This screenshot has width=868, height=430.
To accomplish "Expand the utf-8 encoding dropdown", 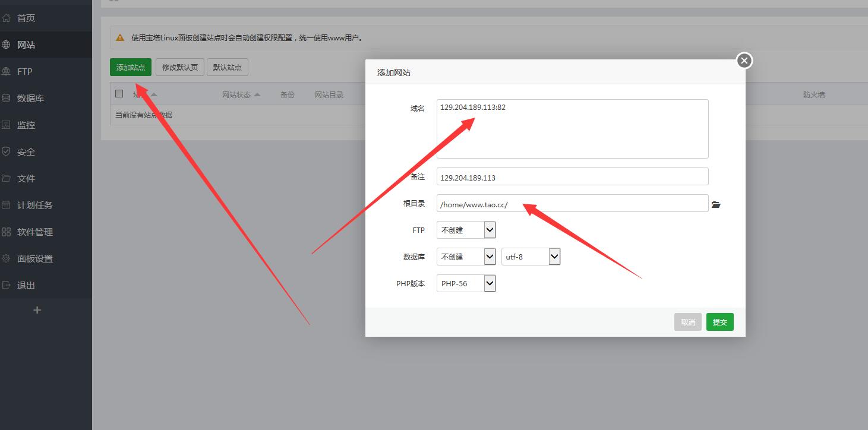I will pyautogui.click(x=531, y=257).
